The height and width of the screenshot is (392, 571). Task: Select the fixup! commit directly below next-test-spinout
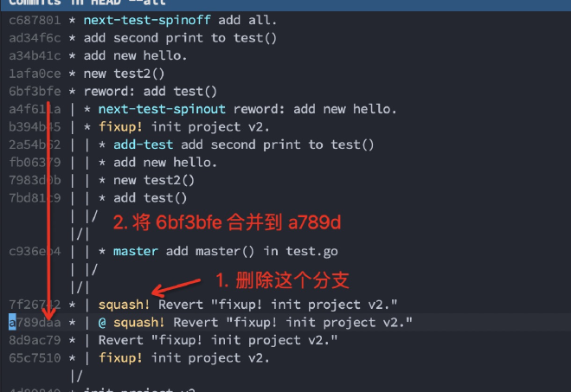202,127
